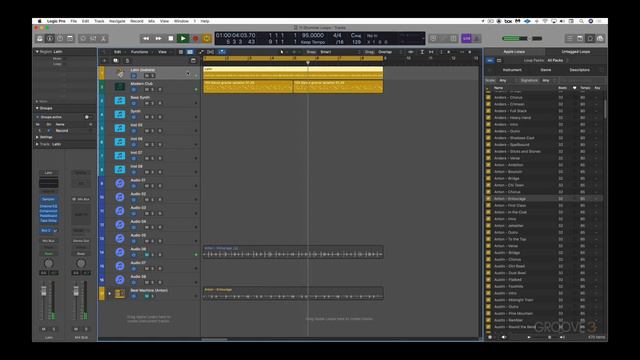
Task: Open the List Editors button top right
Action: tap(570, 38)
